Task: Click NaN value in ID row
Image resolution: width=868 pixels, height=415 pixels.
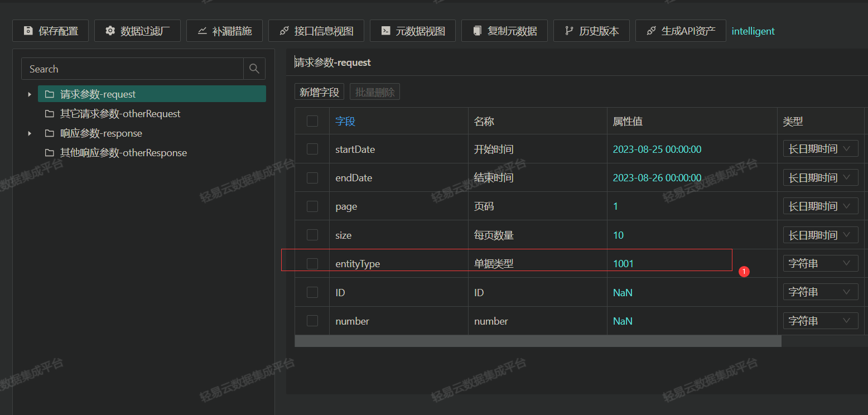Action: (x=623, y=292)
